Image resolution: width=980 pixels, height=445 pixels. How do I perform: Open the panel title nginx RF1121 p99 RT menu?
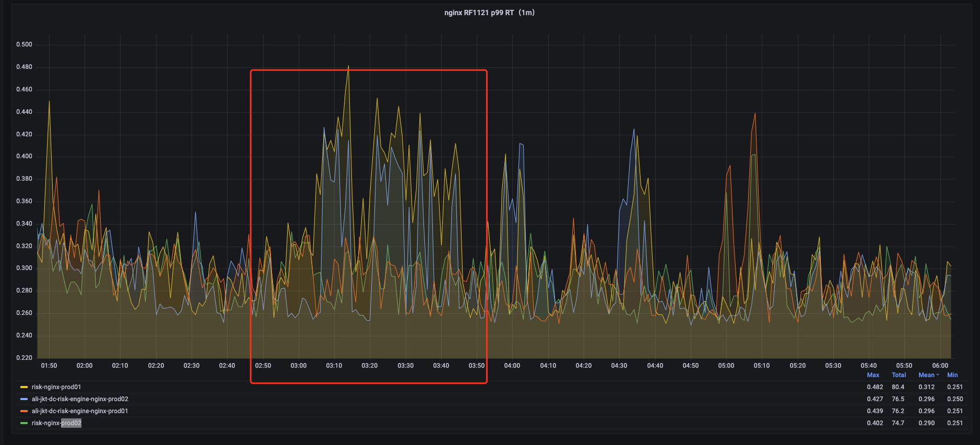pos(490,13)
